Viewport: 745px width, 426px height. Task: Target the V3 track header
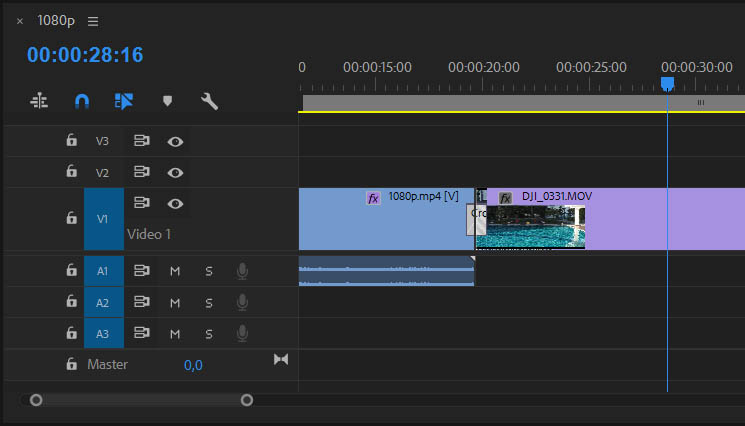coord(102,141)
